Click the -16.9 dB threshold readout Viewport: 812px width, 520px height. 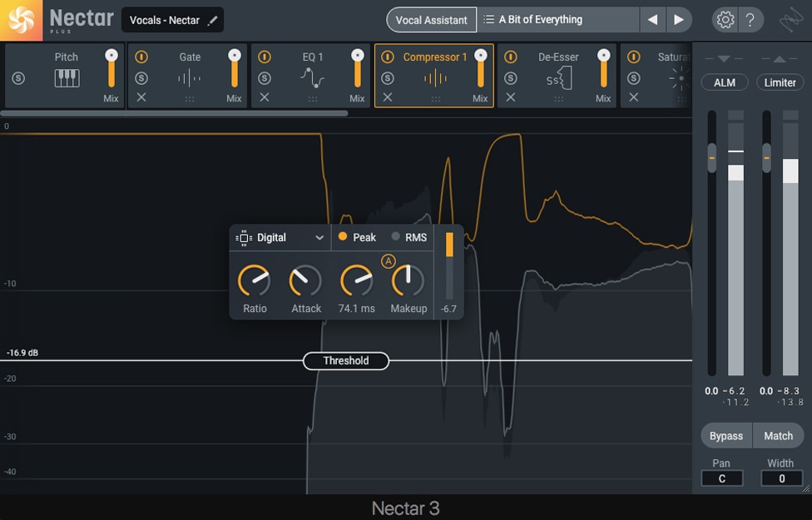tap(22, 353)
